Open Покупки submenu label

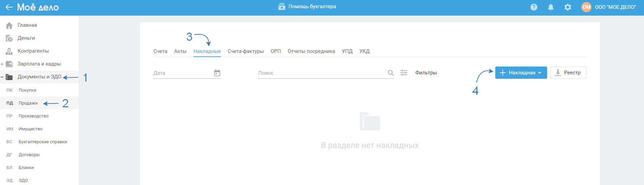(27, 90)
